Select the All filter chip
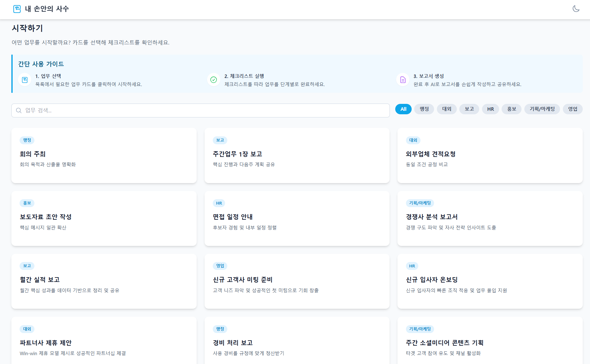 click(x=403, y=109)
